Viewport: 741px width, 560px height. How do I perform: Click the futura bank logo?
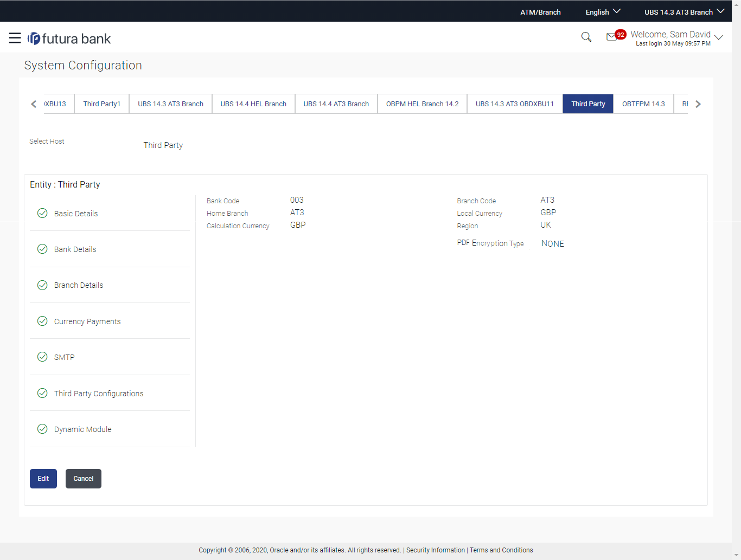(69, 38)
